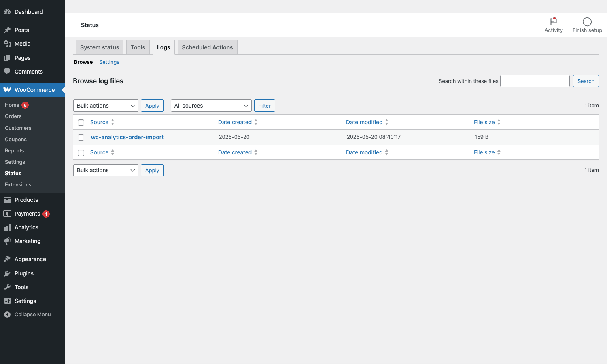This screenshot has height=364, width=607.
Task: Click the Tools wrench icon
Action: pyautogui.click(x=7, y=287)
